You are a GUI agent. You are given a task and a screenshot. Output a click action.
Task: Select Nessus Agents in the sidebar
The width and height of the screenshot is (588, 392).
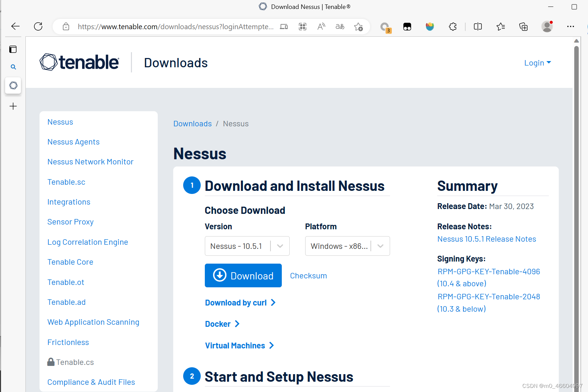[x=74, y=142]
